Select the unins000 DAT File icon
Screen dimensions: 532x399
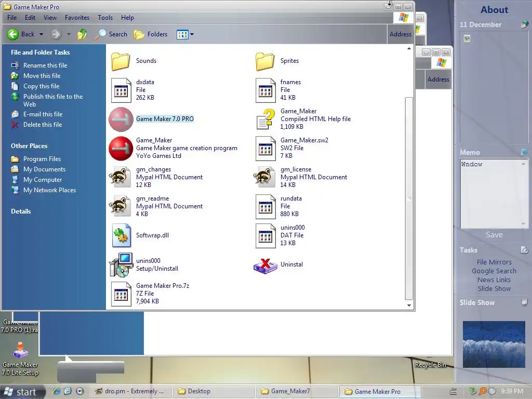click(265, 236)
